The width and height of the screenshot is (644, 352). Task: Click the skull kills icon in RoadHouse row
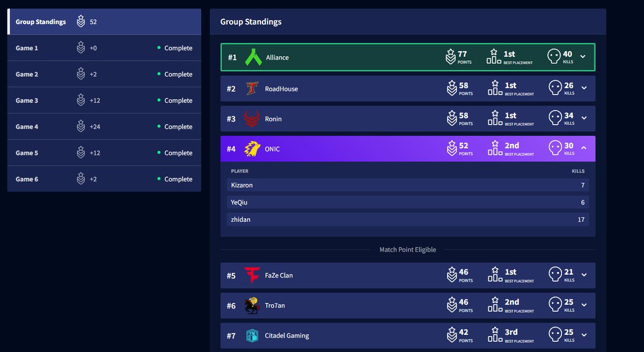coord(555,88)
